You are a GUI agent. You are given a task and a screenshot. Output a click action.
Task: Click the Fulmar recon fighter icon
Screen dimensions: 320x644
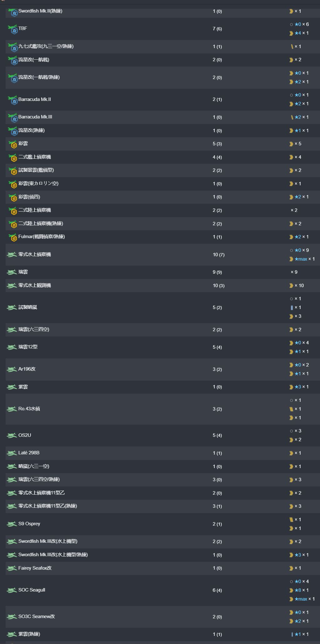pyautogui.click(x=13, y=237)
